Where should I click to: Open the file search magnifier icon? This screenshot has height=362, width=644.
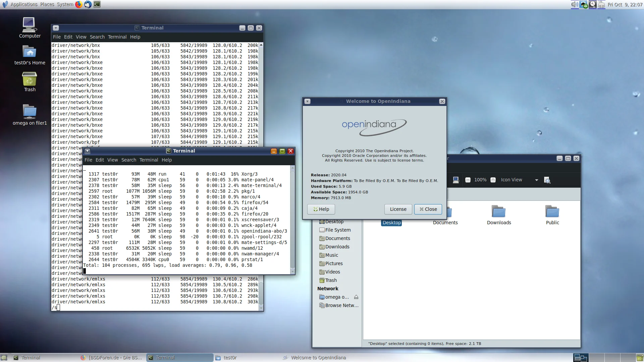point(547,180)
